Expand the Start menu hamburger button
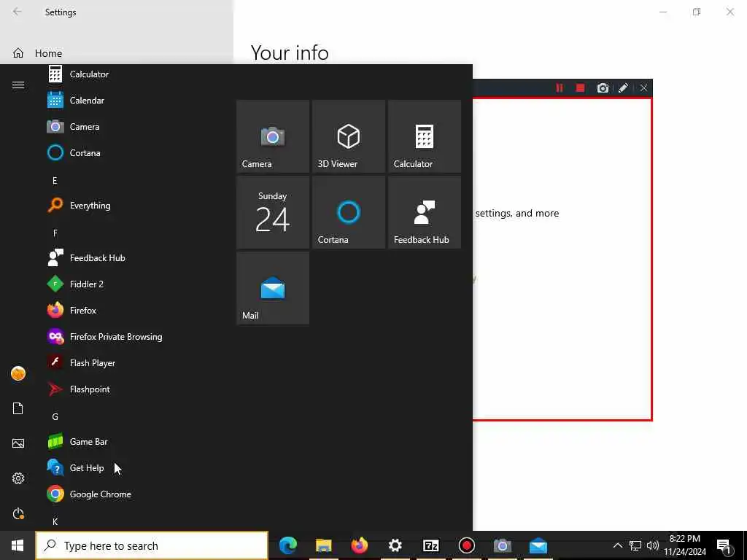Viewport: 747px width, 560px height. point(18,85)
